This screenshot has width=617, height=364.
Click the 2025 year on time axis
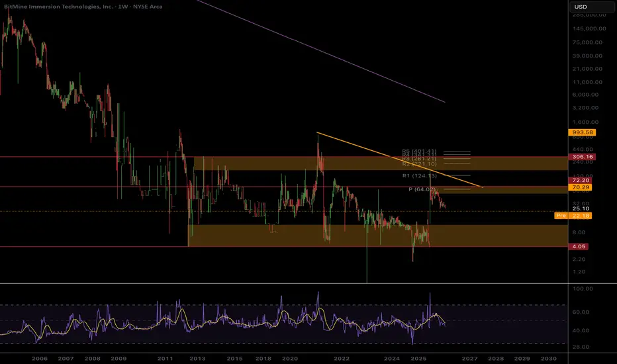[x=418, y=359]
